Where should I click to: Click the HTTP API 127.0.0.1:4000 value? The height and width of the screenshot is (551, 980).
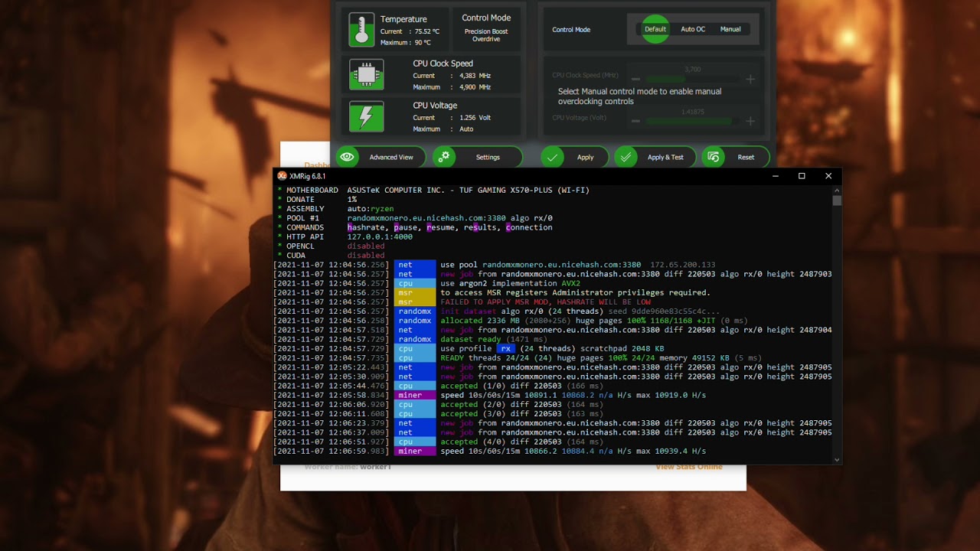(380, 236)
